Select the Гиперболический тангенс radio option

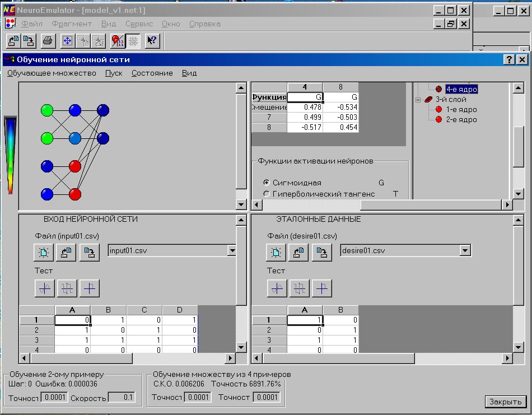[267, 194]
